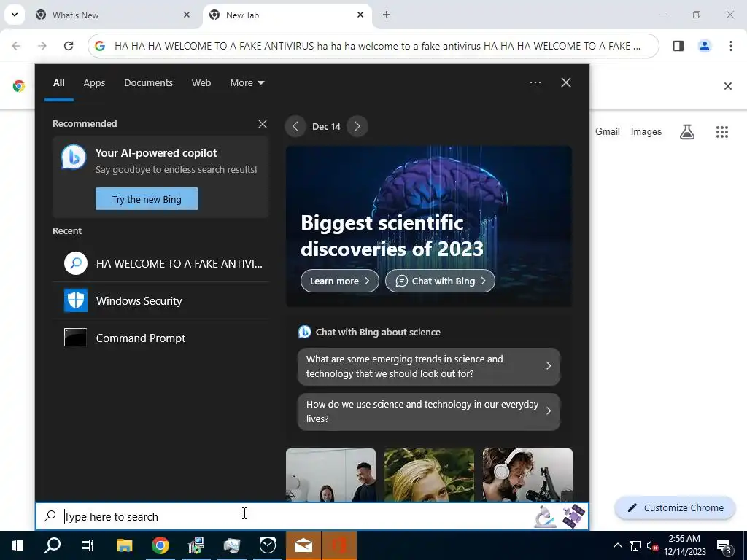Open Windows Start menu
Viewport: 747px width, 560px height.
18,545
